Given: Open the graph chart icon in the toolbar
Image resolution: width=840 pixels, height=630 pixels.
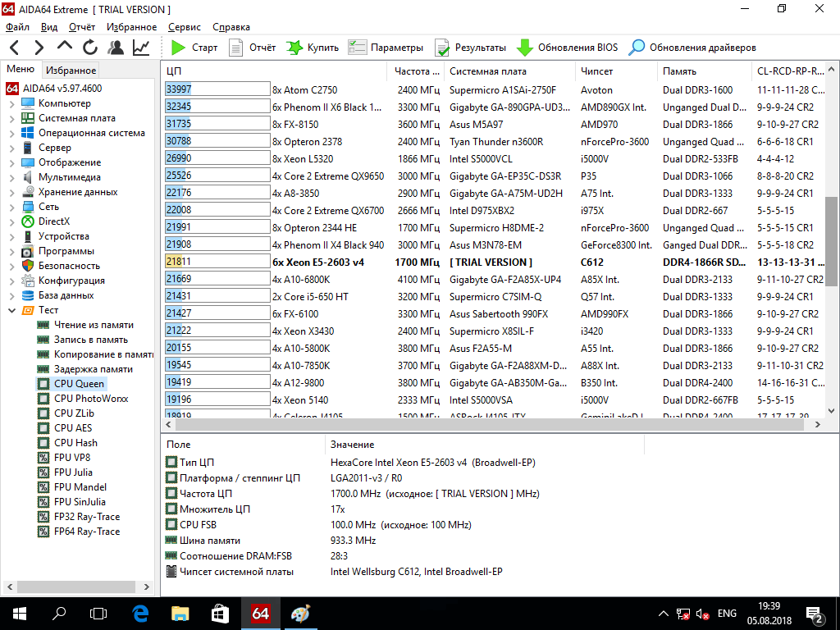Looking at the screenshot, I should coord(141,48).
